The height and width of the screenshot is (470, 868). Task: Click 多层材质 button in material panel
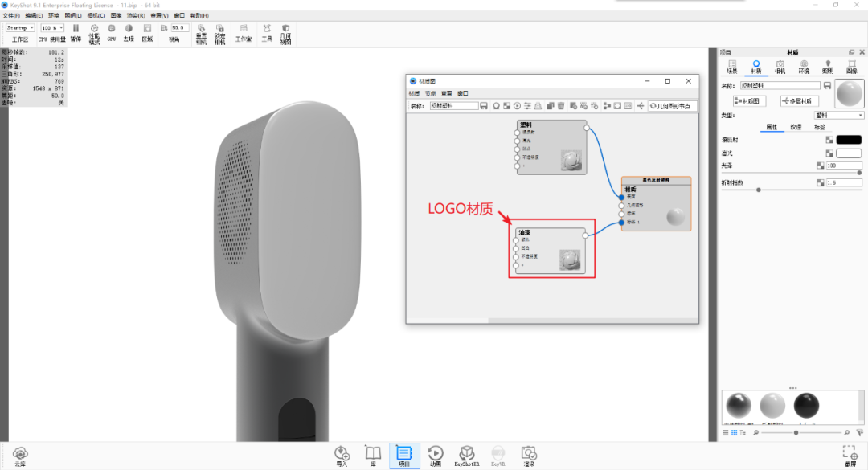799,100
